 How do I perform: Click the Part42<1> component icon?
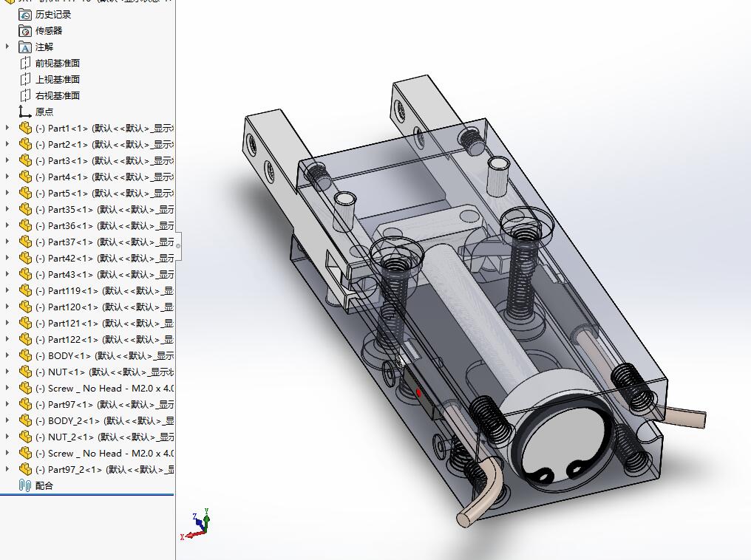click(x=25, y=259)
